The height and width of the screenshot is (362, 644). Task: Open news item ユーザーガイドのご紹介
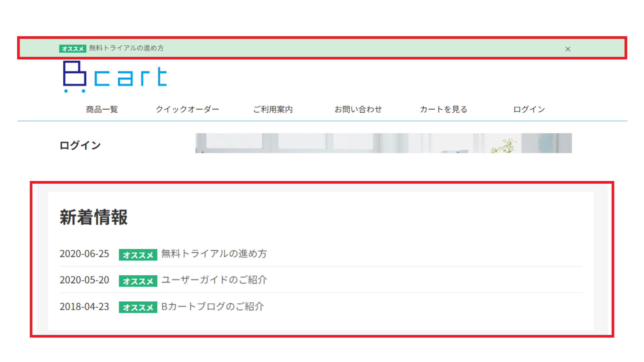[214, 280]
